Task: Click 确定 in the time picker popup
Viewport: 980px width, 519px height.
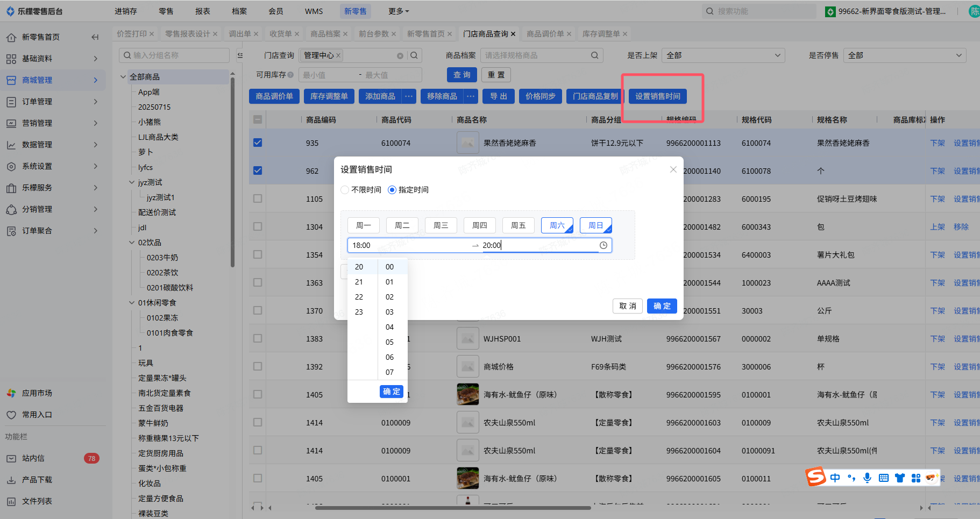Action: pyautogui.click(x=392, y=392)
